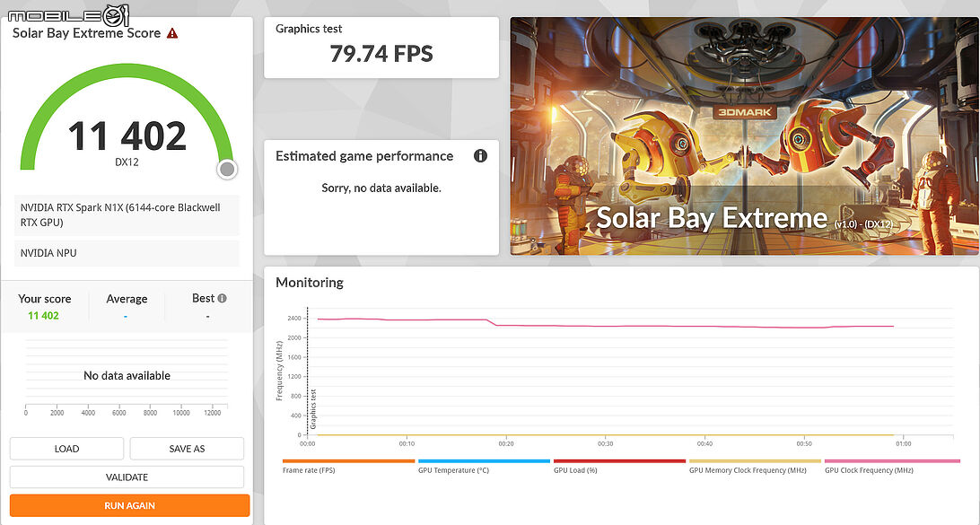Open the Solar Bay Extreme preview image

click(744, 136)
